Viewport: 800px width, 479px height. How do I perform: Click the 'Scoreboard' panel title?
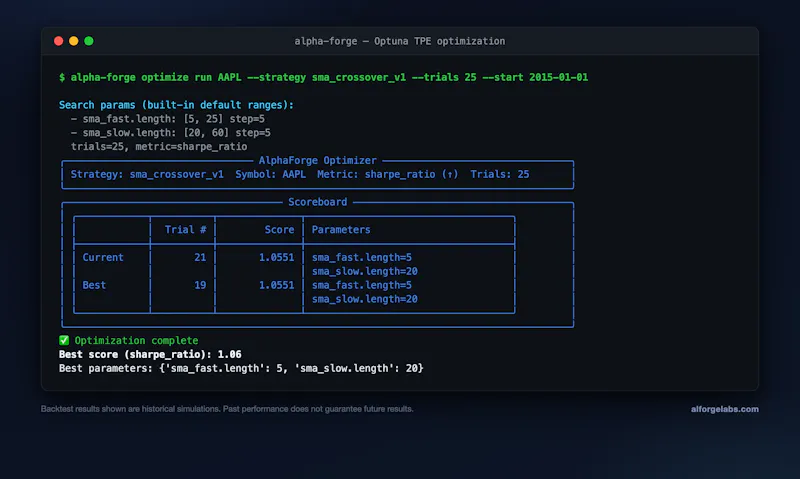point(317,202)
